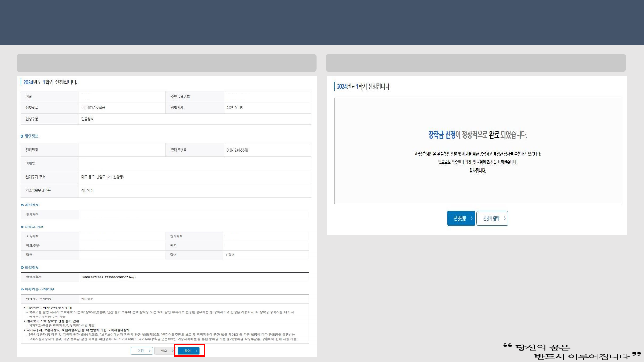Click the 인문100년장학금 product value
Image resolution: width=644 pixels, height=362 pixels.
coord(93,108)
